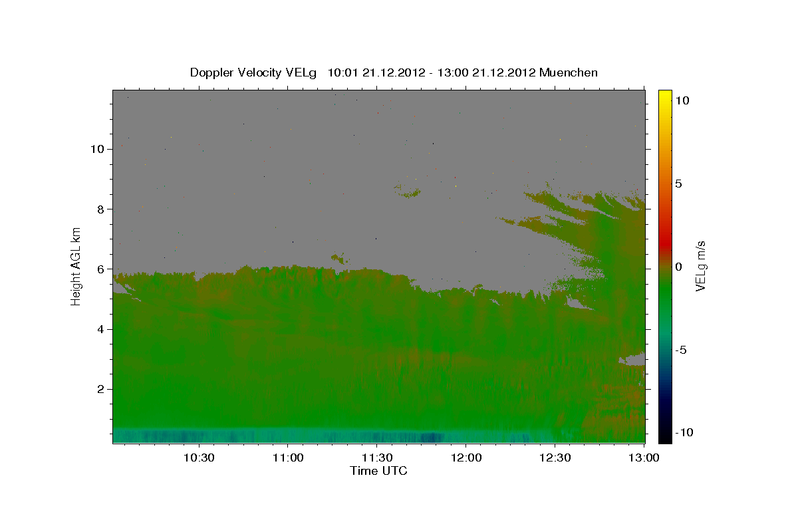Click 'Muenchen' in the plot title
This screenshot has height=532, width=798.
point(569,72)
